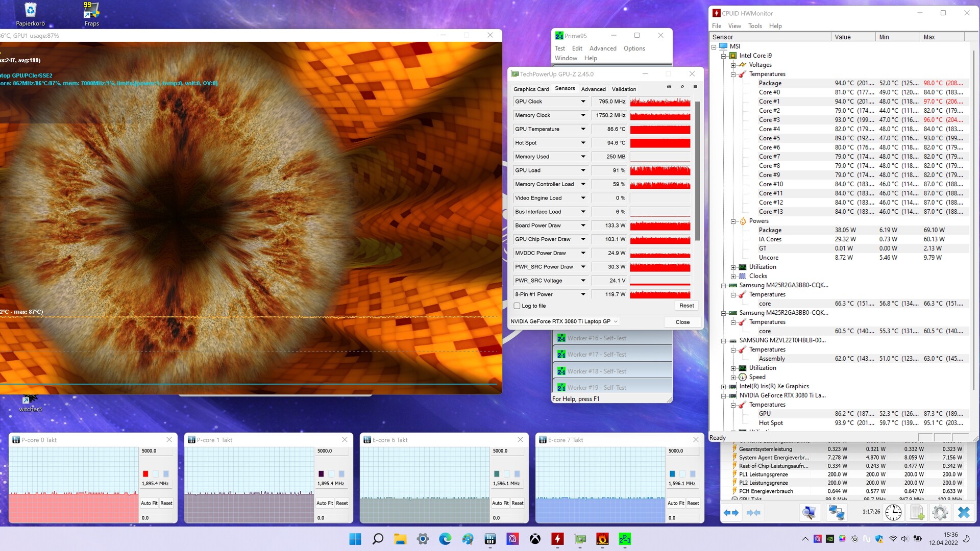The width and height of the screenshot is (980, 551).
Task: Enable Log to file checkbox
Action: coord(517,306)
